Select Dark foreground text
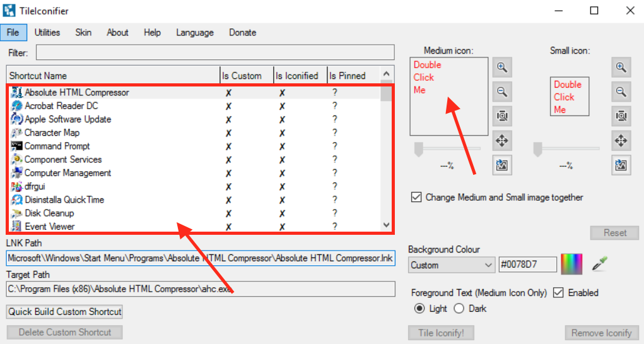This screenshot has height=344, width=644. [x=459, y=309]
